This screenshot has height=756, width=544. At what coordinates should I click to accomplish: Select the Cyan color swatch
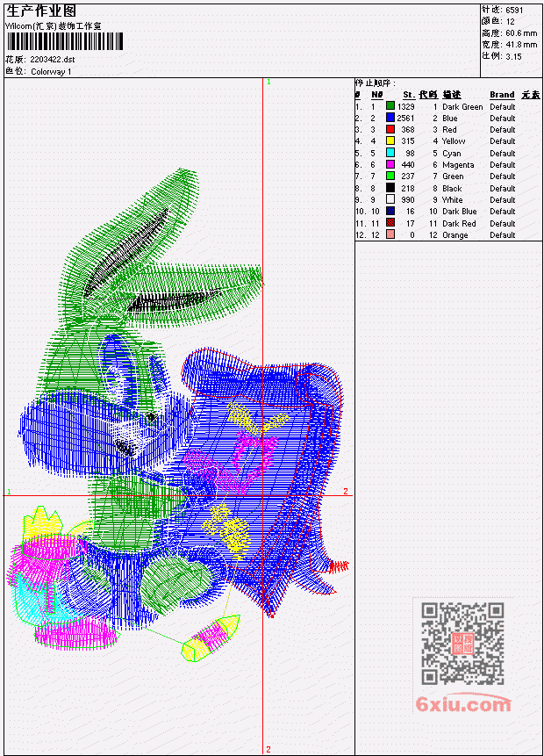click(x=390, y=153)
